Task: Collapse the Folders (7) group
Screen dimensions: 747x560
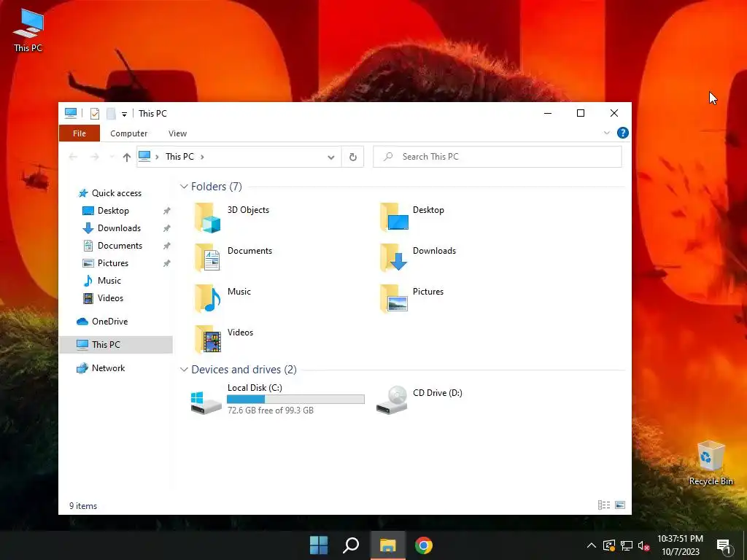Action: pos(184,186)
